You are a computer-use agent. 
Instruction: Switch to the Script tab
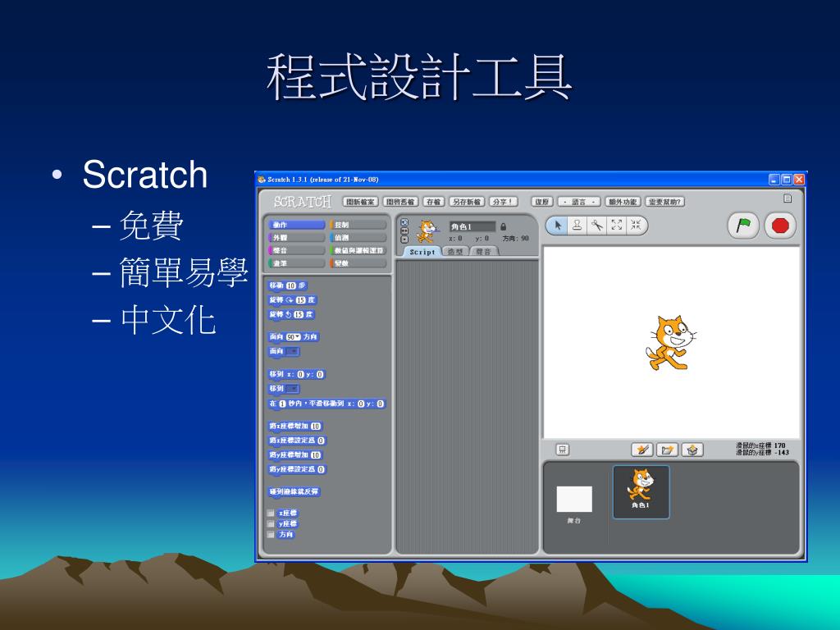tap(422, 252)
